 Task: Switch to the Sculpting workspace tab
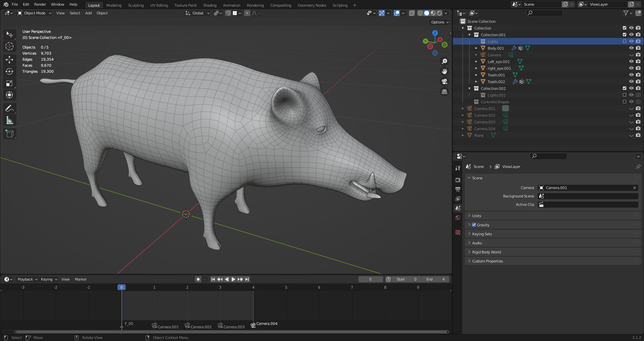tap(136, 5)
